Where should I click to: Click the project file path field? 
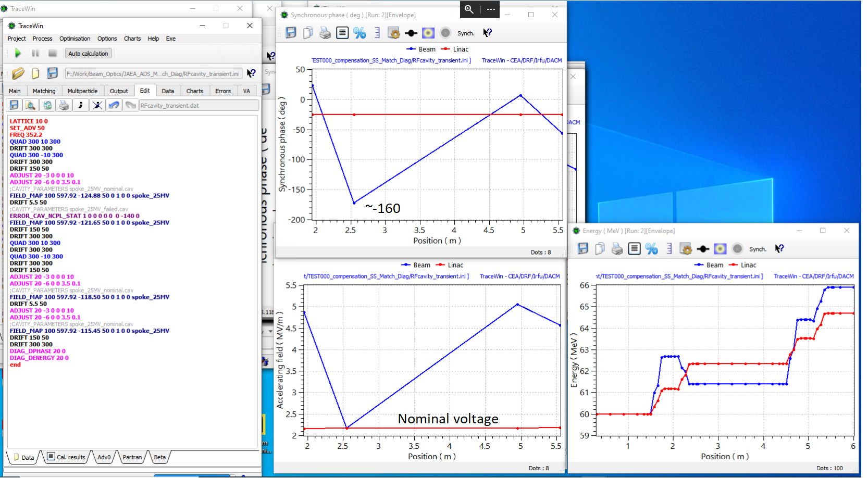pyautogui.click(x=153, y=74)
